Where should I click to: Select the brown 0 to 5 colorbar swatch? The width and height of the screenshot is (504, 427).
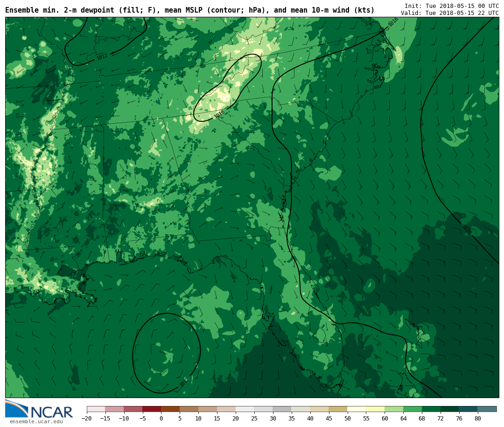tap(170, 409)
